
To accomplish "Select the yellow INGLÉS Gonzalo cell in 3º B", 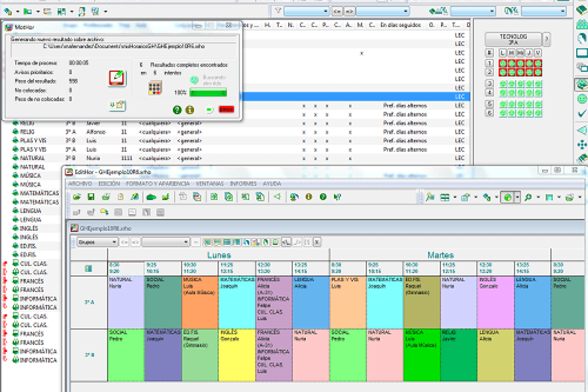I will point(237,355).
